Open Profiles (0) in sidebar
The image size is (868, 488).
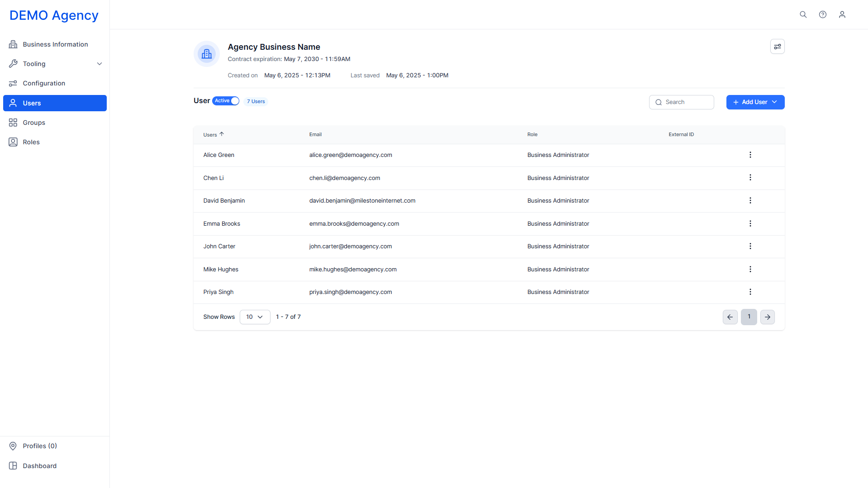pos(55,446)
